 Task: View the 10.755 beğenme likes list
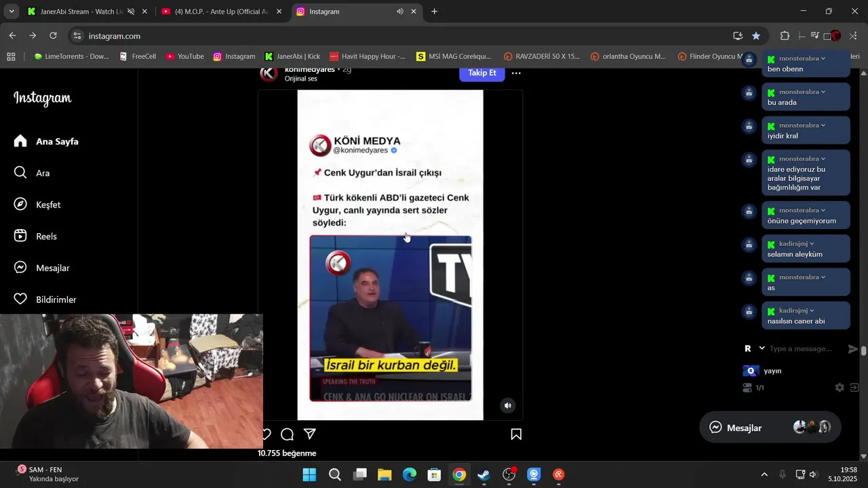point(287,453)
